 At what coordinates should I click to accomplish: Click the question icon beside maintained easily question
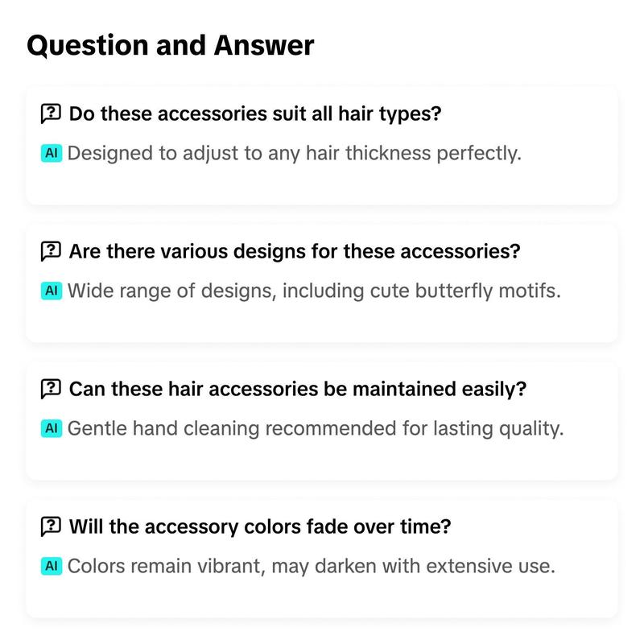point(51,389)
